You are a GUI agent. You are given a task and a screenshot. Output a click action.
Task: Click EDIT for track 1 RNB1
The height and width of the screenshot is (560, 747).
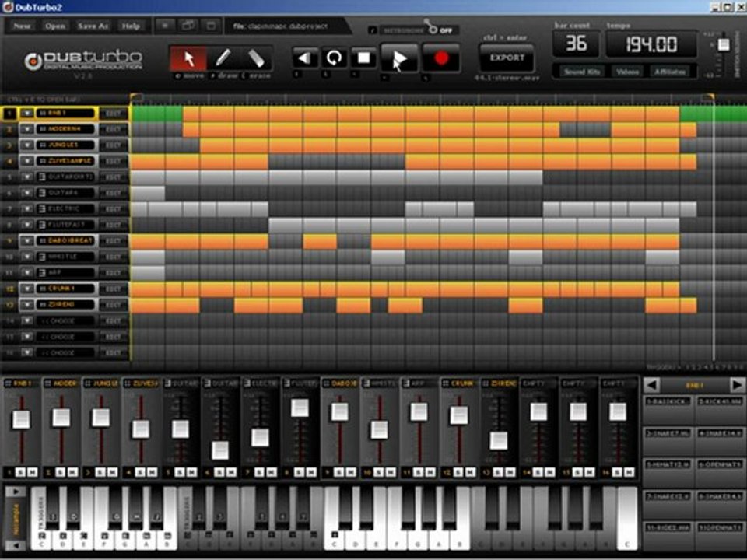[x=114, y=114]
